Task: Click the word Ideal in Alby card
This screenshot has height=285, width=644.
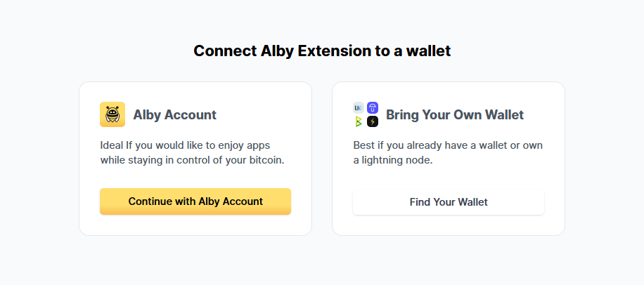Action: click(112, 145)
